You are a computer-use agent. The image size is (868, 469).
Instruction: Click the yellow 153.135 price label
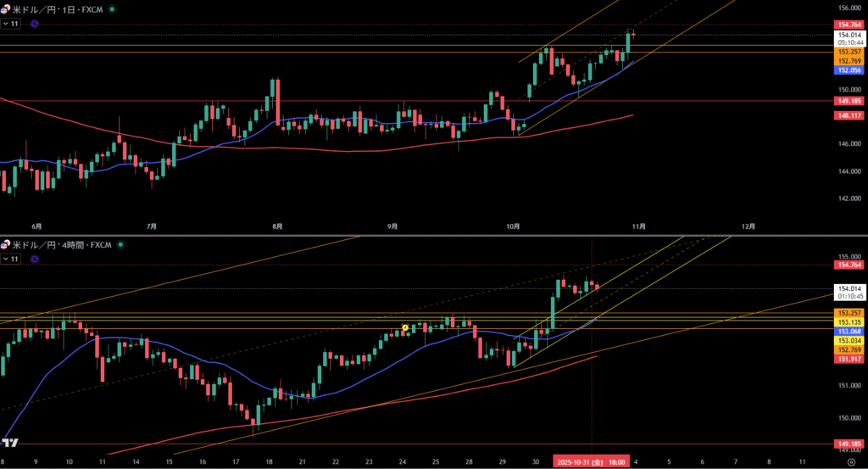849,322
